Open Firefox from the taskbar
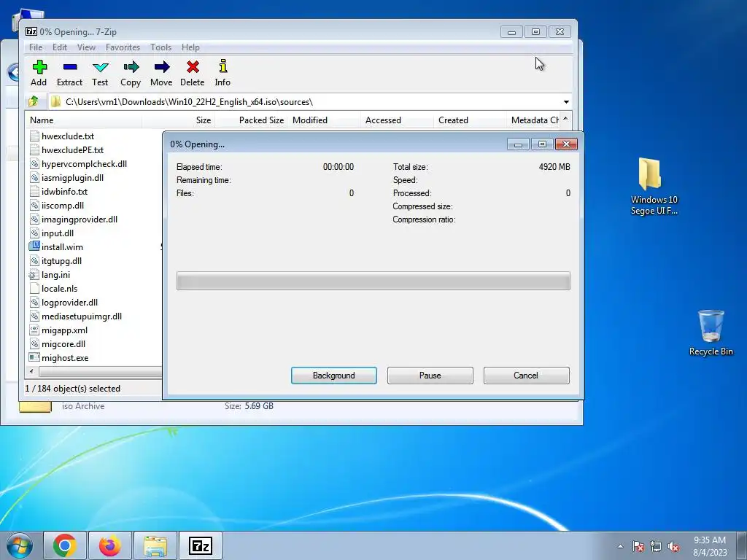Viewport: 747px width, 560px height. tap(109, 545)
